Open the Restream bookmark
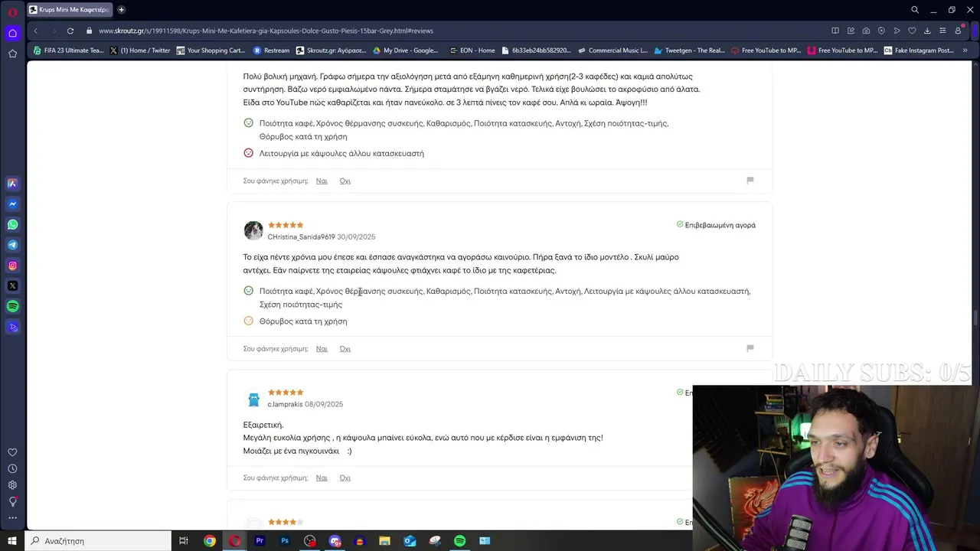 pyautogui.click(x=271, y=51)
